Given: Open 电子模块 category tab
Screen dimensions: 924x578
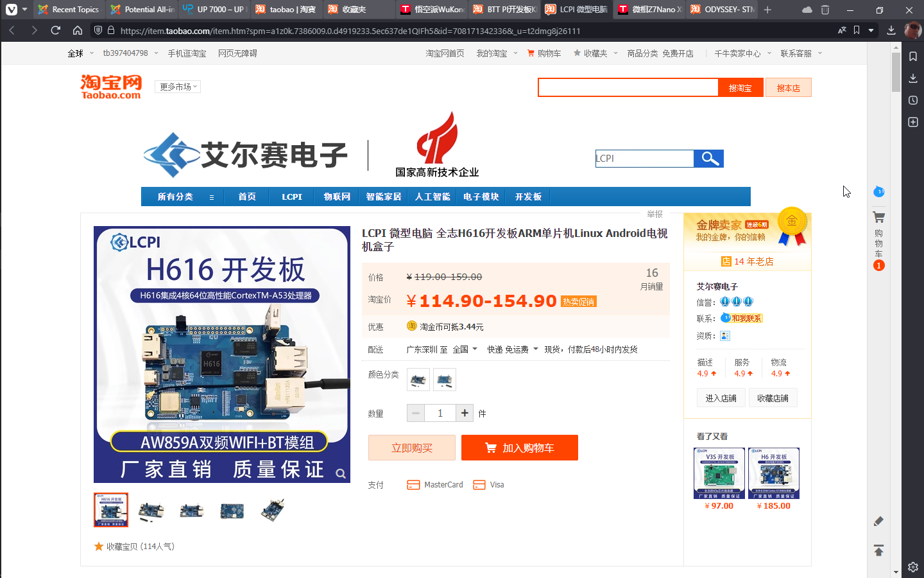Looking at the screenshot, I should click(x=481, y=197).
